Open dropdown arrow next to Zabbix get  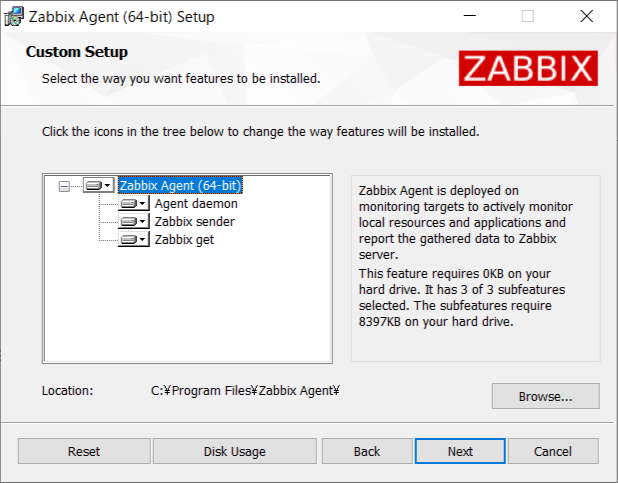click(x=143, y=240)
